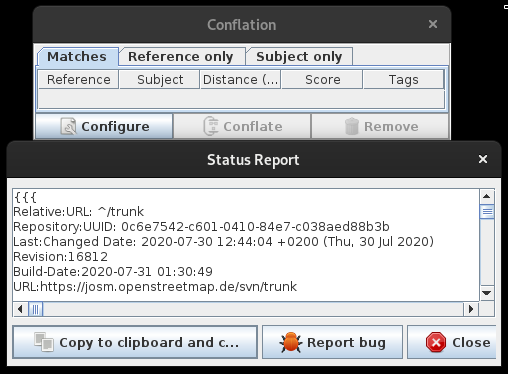Click the Relative:URL ^/trunk line
508x374 pixels.
78,212
